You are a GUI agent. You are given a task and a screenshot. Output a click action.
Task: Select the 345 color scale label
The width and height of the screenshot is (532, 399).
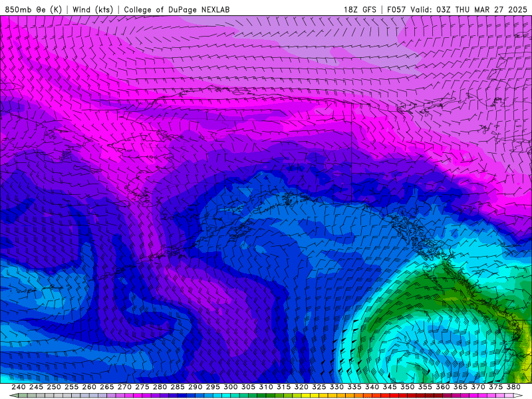click(x=390, y=387)
